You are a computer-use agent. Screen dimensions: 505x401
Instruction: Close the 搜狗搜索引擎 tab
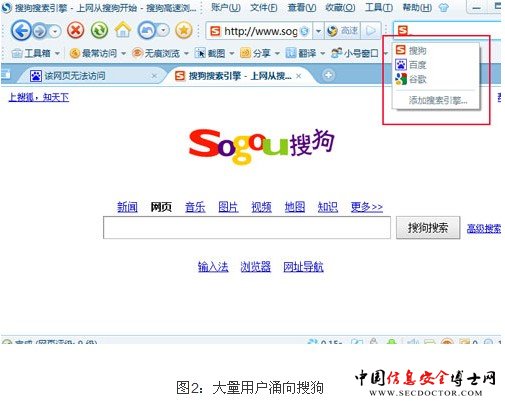[x=299, y=76]
